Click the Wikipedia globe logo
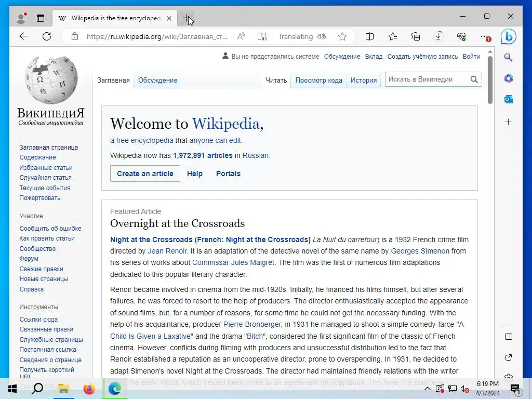Viewport: 532px width, 399px height. tap(51, 80)
